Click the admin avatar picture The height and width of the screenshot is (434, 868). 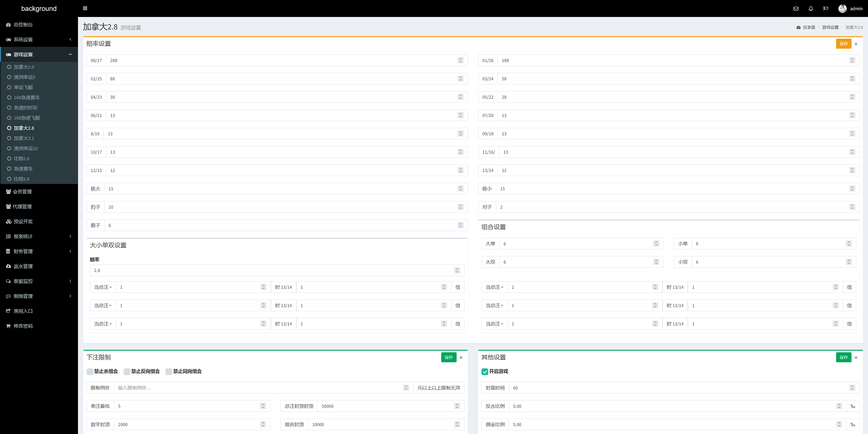click(x=842, y=9)
